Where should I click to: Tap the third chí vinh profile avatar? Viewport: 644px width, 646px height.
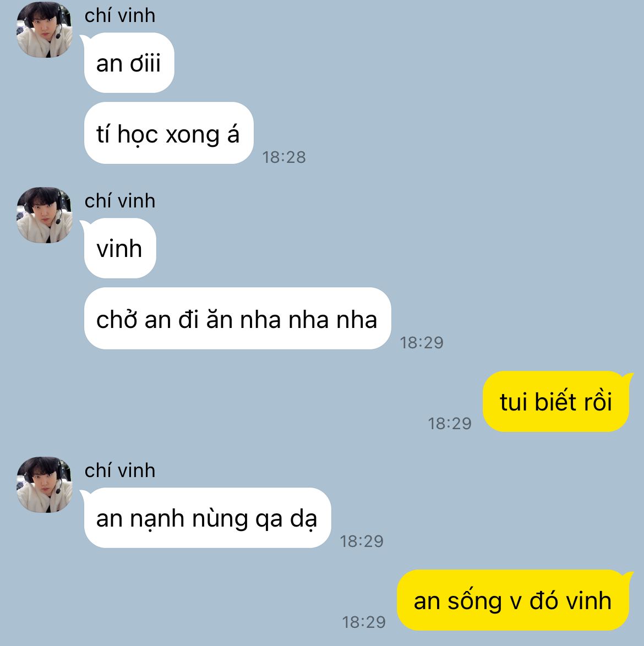pyautogui.click(x=45, y=484)
